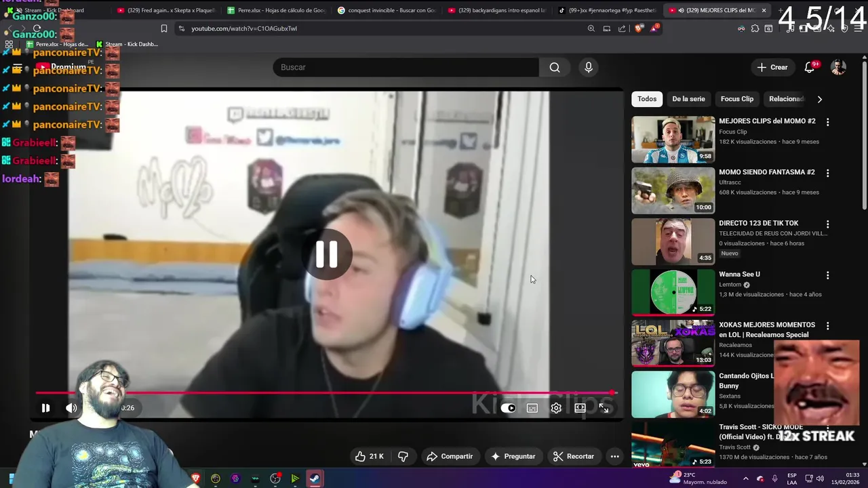Screen dimensions: 868x488
Task: Select the Todos filter chip
Action: click(647, 99)
